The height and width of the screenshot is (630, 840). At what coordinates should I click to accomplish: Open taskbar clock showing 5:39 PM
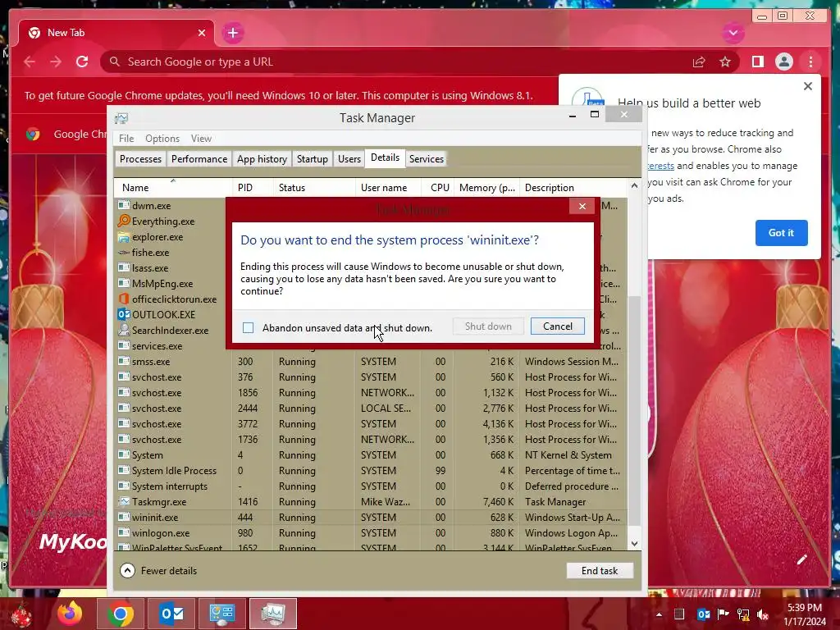pos(805,614)
